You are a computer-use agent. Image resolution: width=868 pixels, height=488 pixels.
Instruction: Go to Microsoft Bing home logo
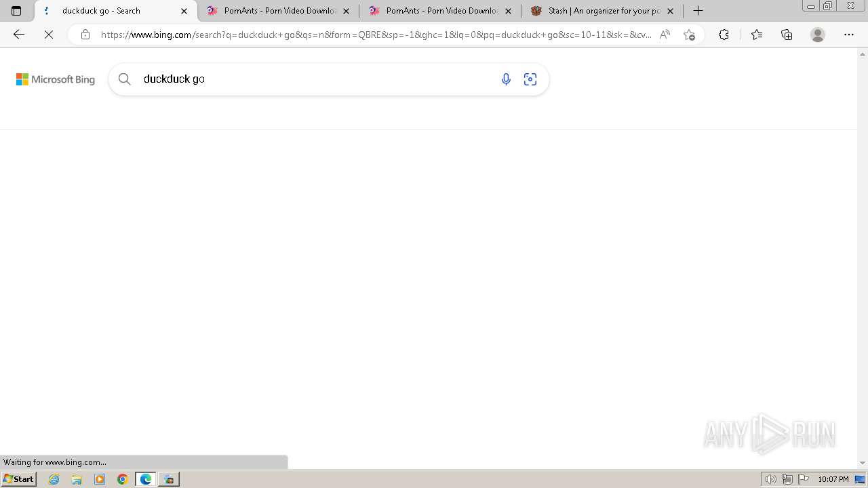(56, 79)
